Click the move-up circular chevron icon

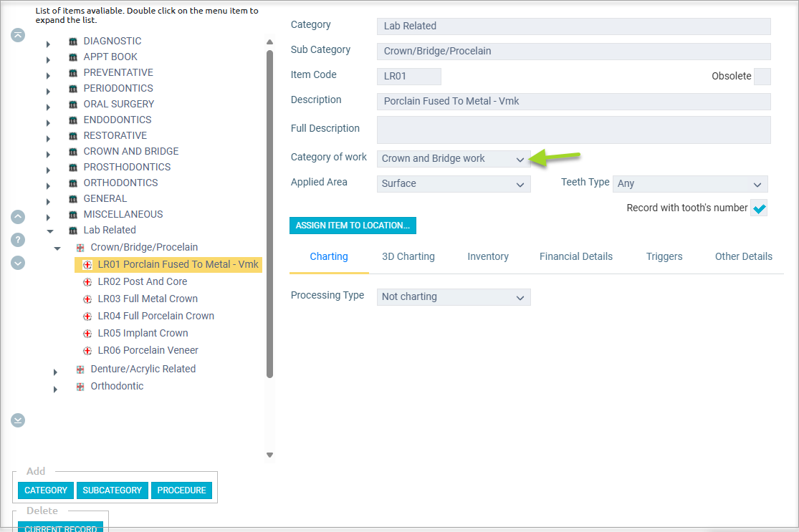click(x=18, y=218)
